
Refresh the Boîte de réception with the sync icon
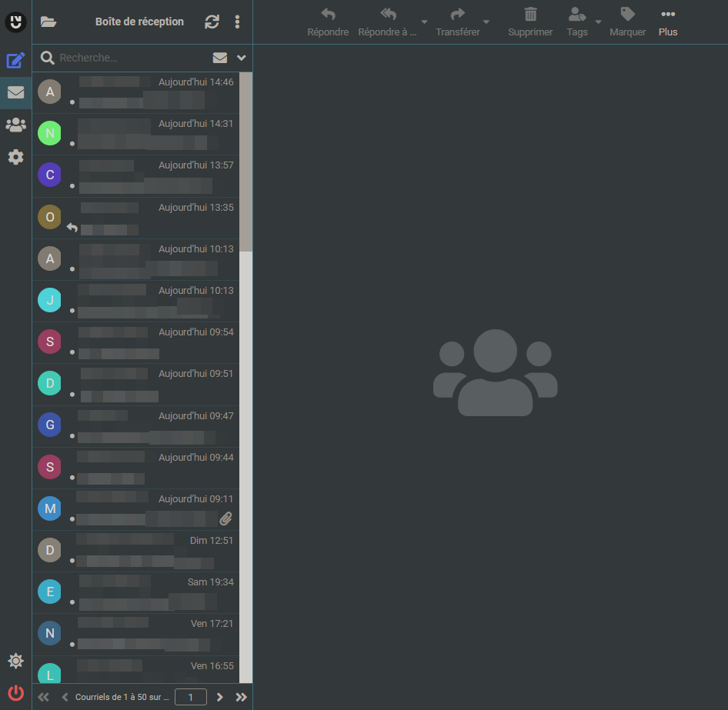click(x=212, y=22)
